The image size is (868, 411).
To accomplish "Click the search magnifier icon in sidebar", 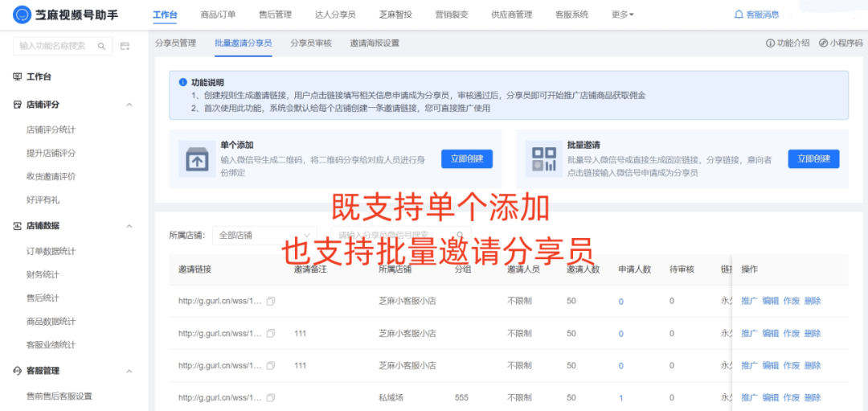I will (x=101, y=47).
